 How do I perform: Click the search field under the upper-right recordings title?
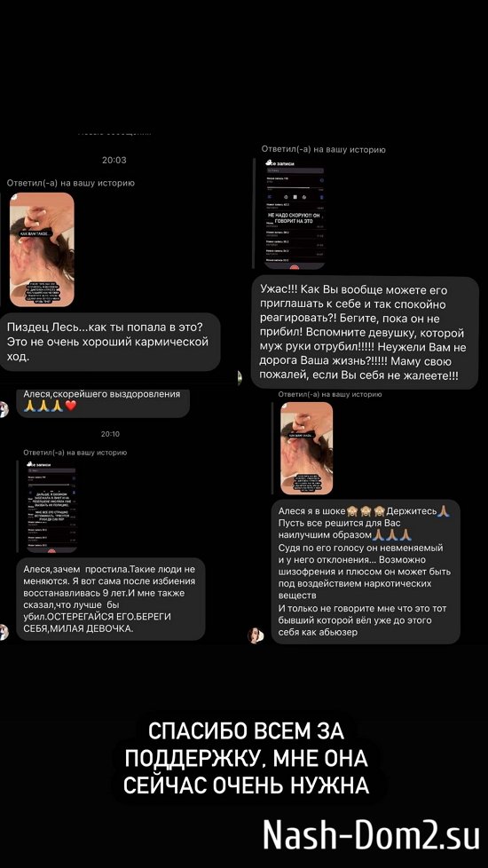pyautogui.click(x=295, y=170)
